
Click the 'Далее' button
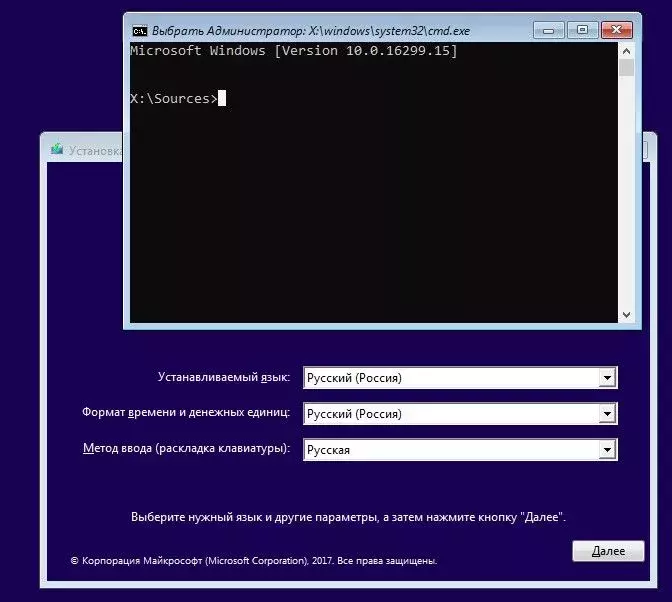click(x=608, y=551)
